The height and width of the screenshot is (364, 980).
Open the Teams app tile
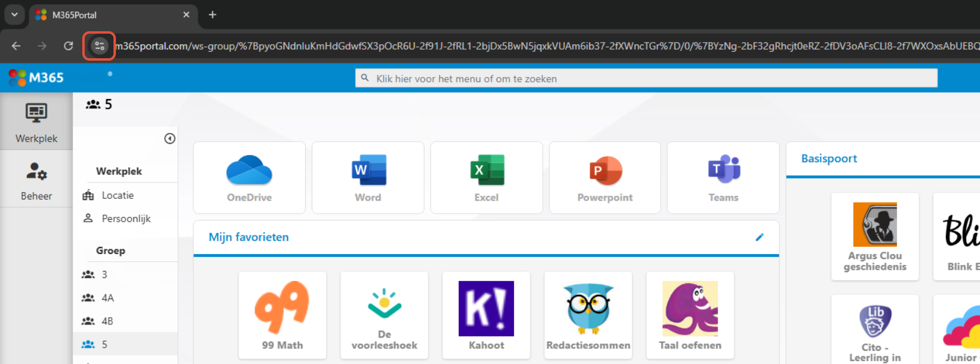tap(723, 178)
